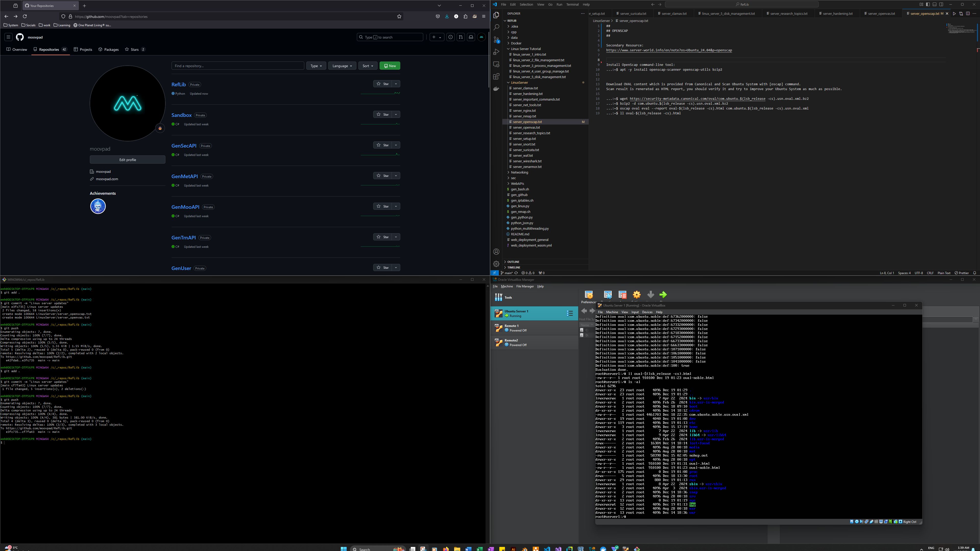Bookmark page with Firefox star icon
The width and height of the screenshot is (980, 551).
399,16
